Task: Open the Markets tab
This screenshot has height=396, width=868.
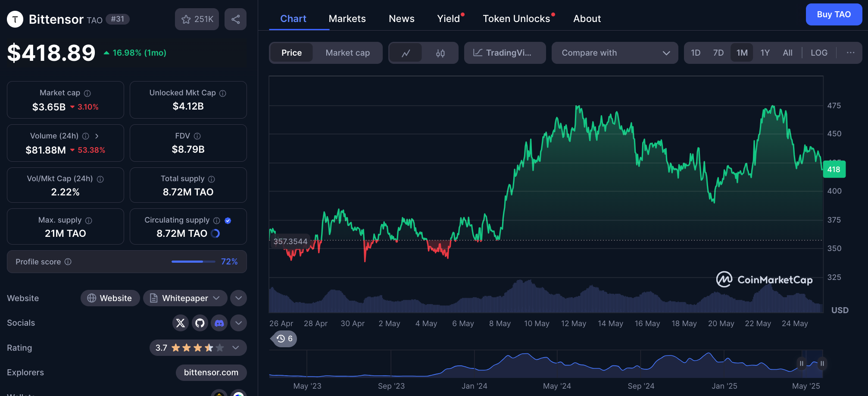Action: [347, 19]
